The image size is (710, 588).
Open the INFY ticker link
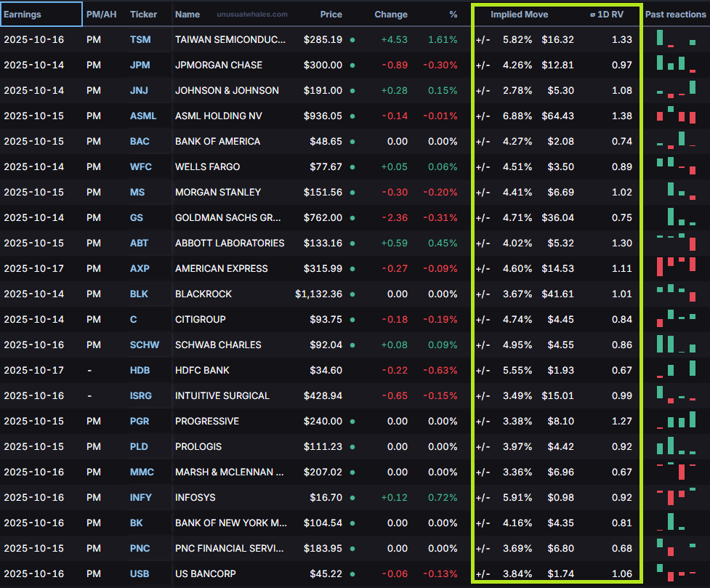(141, 497)
